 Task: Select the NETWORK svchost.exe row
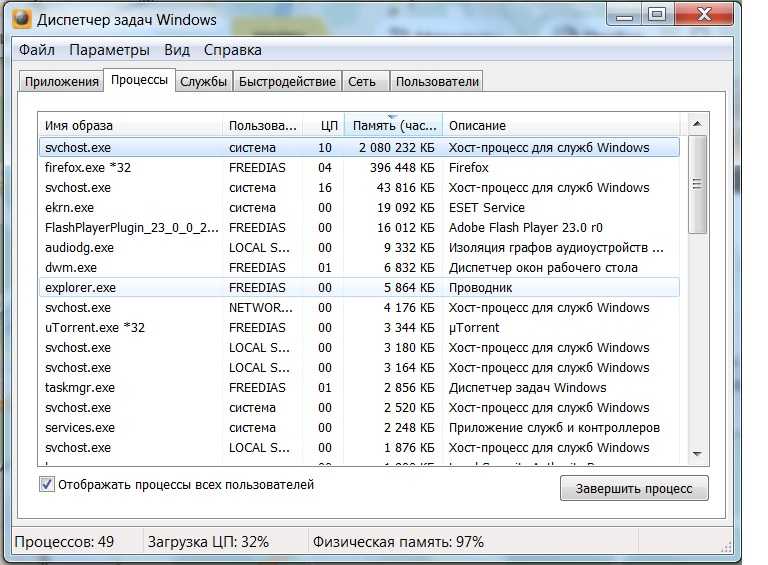click(x=359, y=307)
